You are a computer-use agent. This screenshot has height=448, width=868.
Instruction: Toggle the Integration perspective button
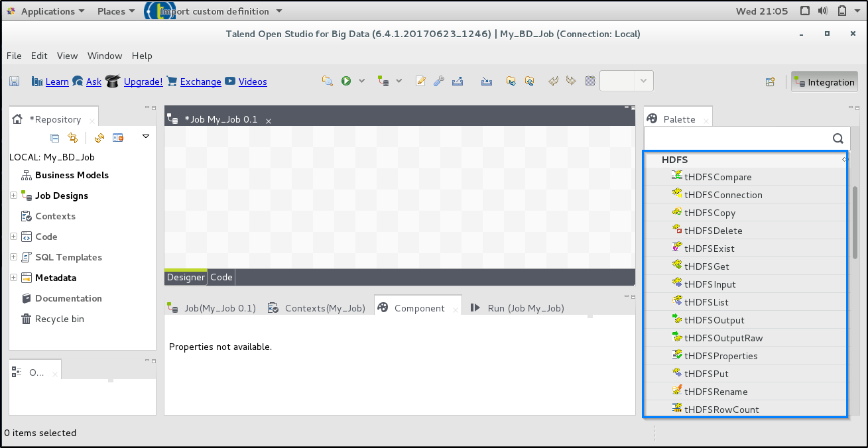coord(824,82)
